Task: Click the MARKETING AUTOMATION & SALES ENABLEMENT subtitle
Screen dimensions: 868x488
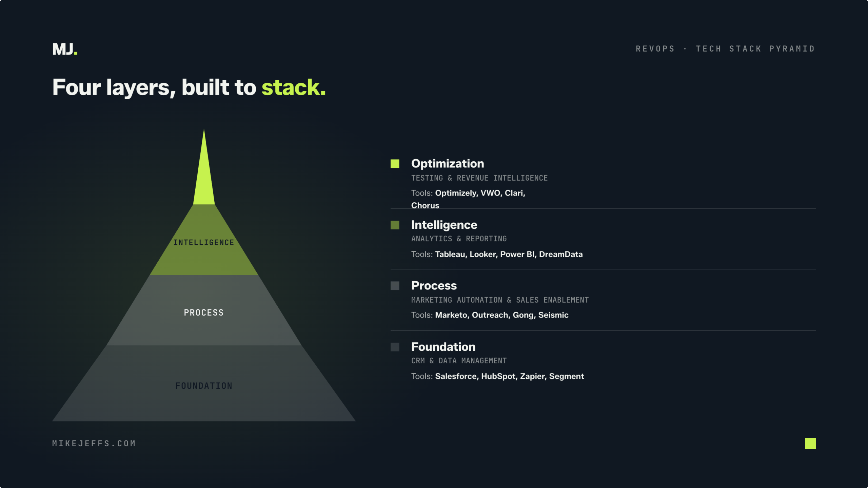Action: (x=500, y=300)
